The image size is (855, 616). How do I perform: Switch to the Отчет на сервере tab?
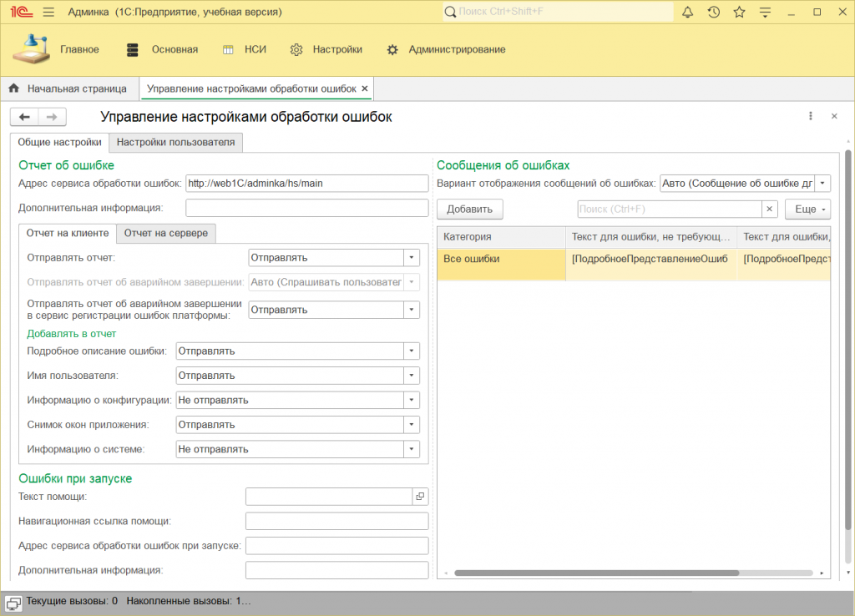[x=165, y=233]
